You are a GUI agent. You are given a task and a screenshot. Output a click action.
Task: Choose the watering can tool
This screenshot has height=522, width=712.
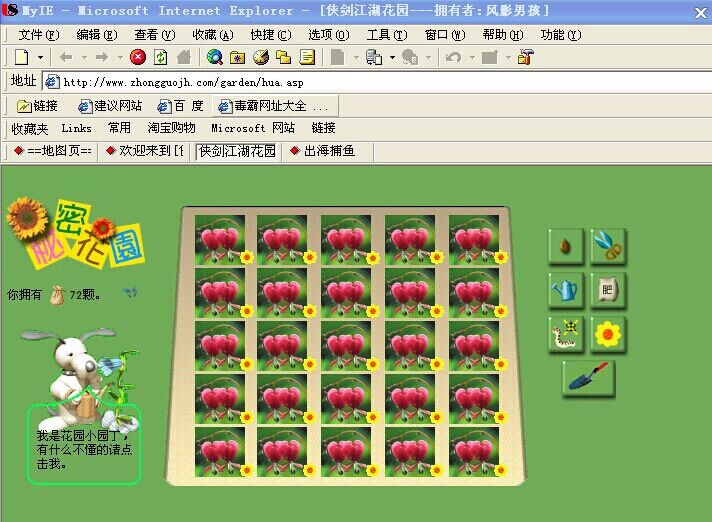click(565, 291)
